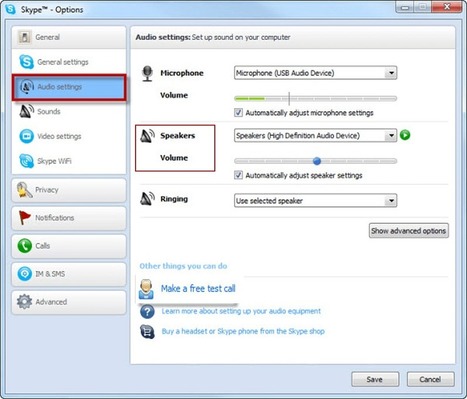This screenshot has width=467, height=399.
Task: Click the Cancel button
Action: pyautogui.click(x=430, y=379)
